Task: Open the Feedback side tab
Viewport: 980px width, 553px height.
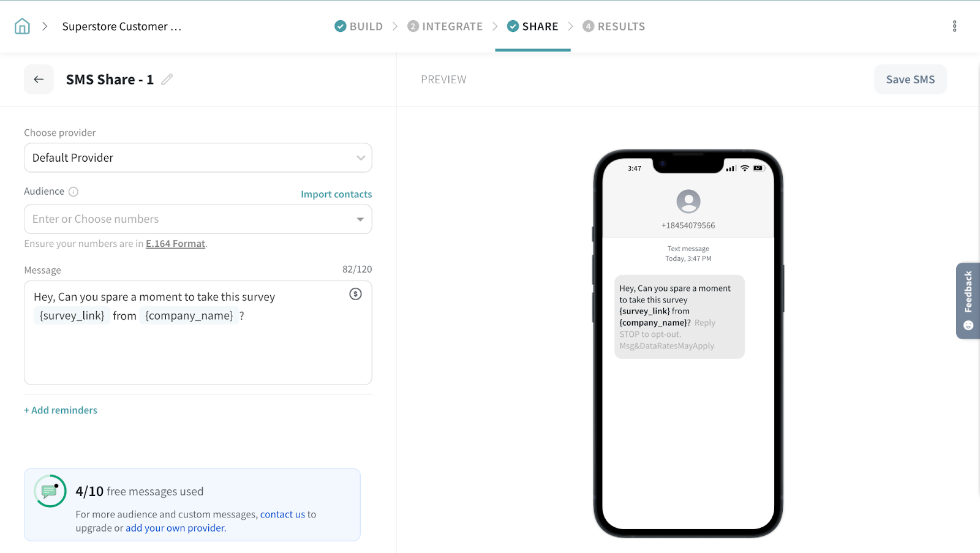Action: click(x=968, y=300)
